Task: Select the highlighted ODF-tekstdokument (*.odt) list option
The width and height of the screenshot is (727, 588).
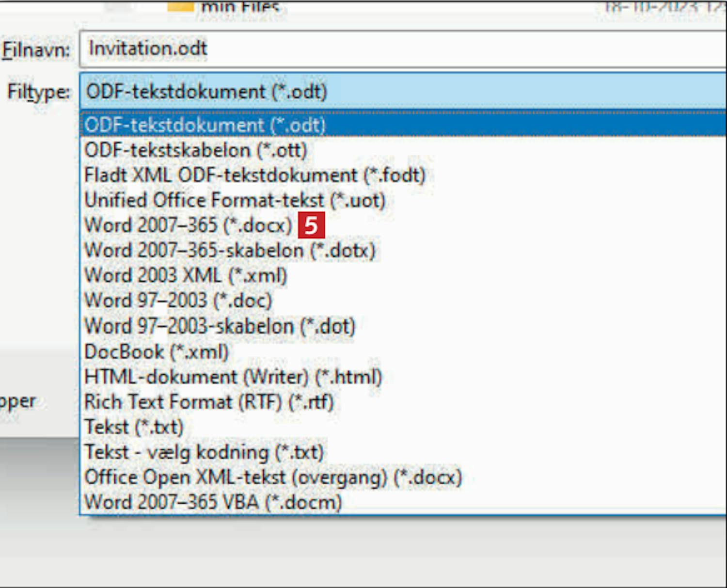Action: coord(403,125)
